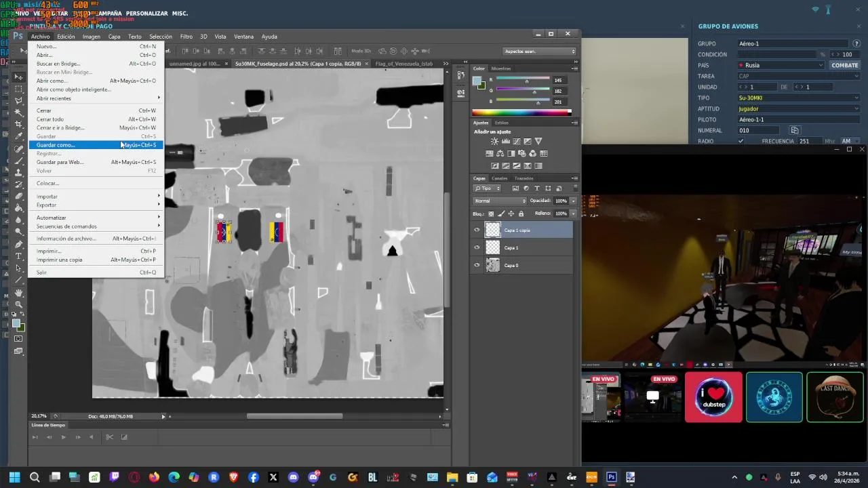Add a Color Balance adjustment
The height and width of the screenshot is (488, 868).
(x=500, y=153)
